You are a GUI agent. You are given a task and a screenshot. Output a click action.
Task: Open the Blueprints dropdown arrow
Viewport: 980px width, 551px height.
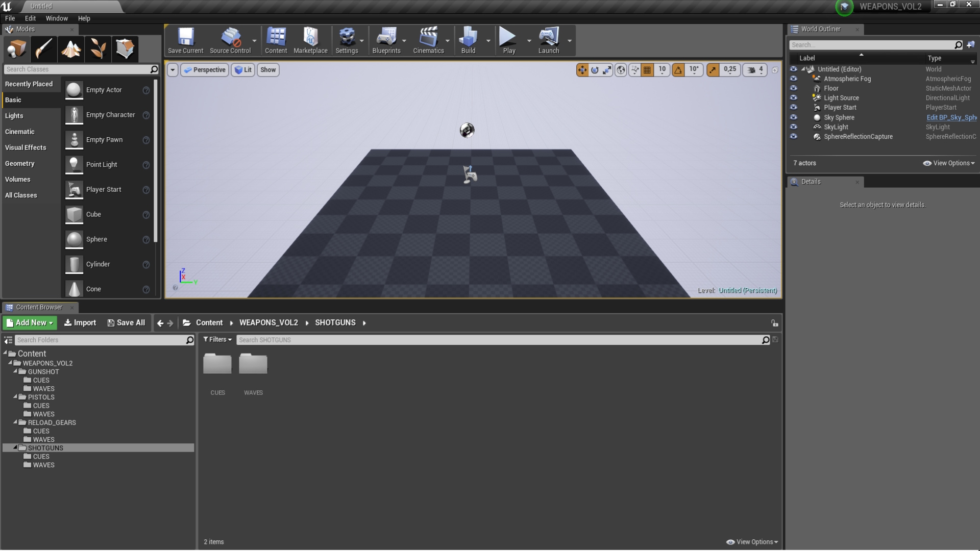tap(404, 41)
